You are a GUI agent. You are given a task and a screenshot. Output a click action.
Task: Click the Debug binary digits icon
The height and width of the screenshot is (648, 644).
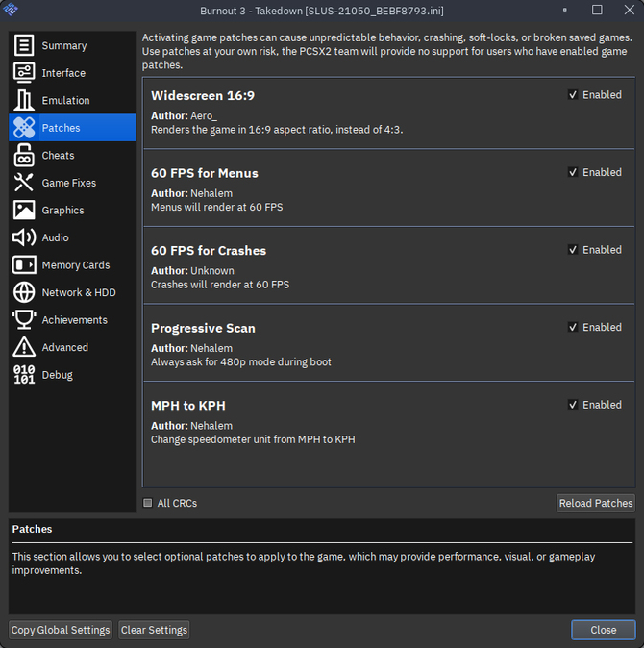tap(24, 374)
